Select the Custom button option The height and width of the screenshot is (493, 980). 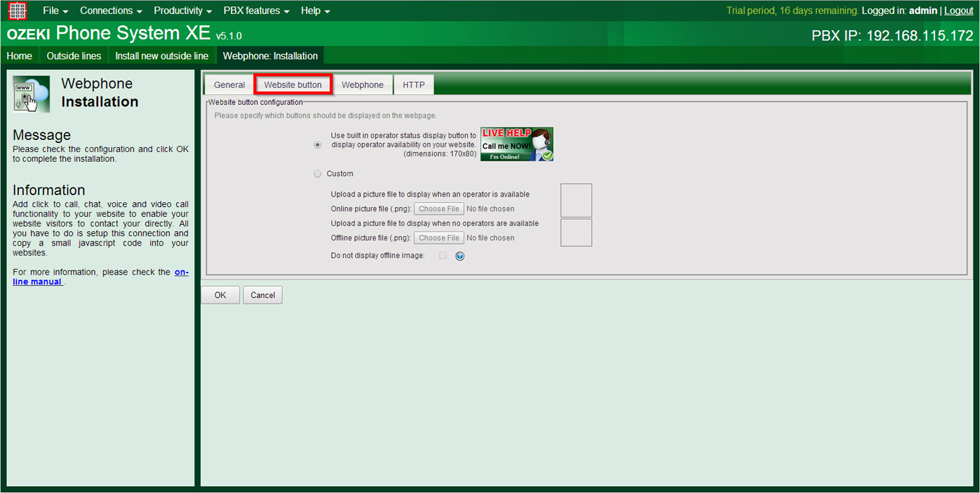click(318, 174)
